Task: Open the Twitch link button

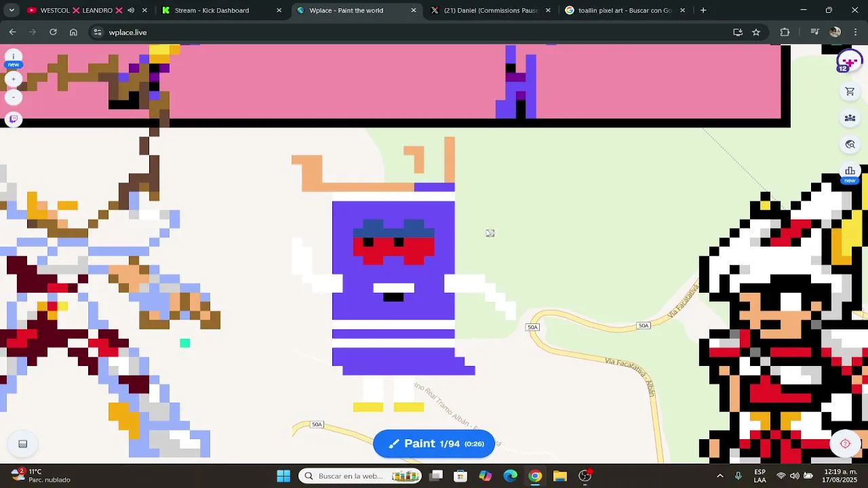Action: (13, 119)
